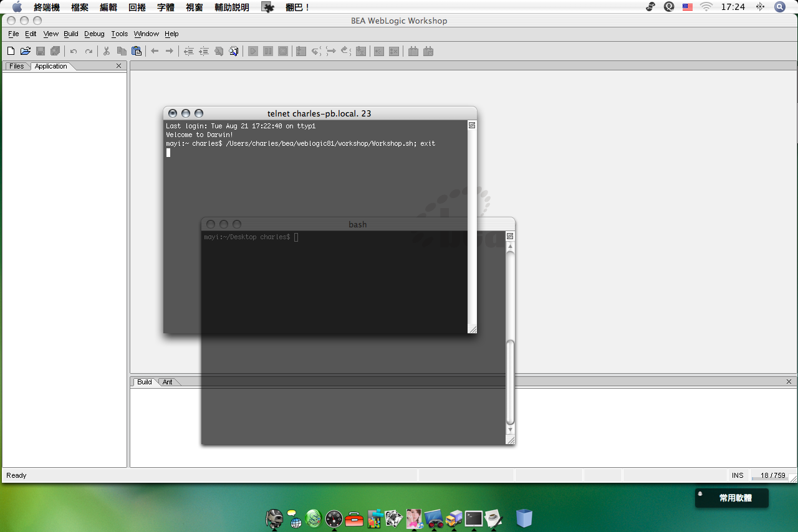The image size is (798, 532).
Task: Click the Ready status text
Action: tap(16, 475)
